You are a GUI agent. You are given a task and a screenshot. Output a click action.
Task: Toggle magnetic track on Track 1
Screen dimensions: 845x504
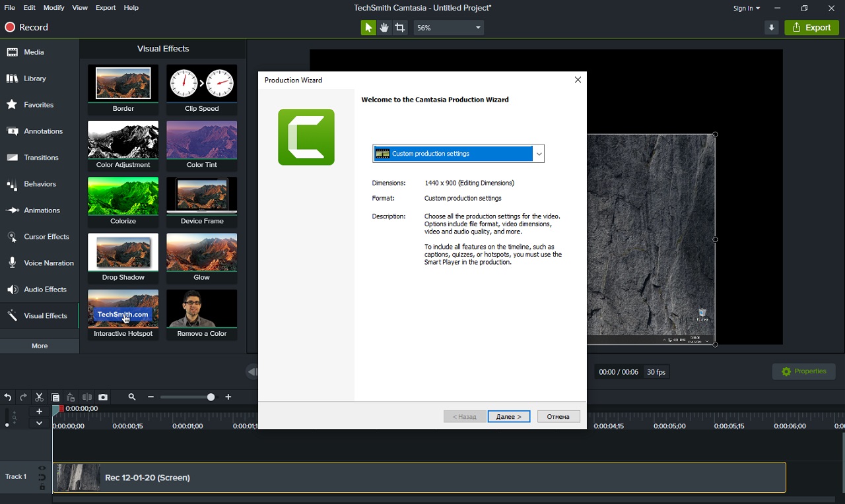[42, 478]
